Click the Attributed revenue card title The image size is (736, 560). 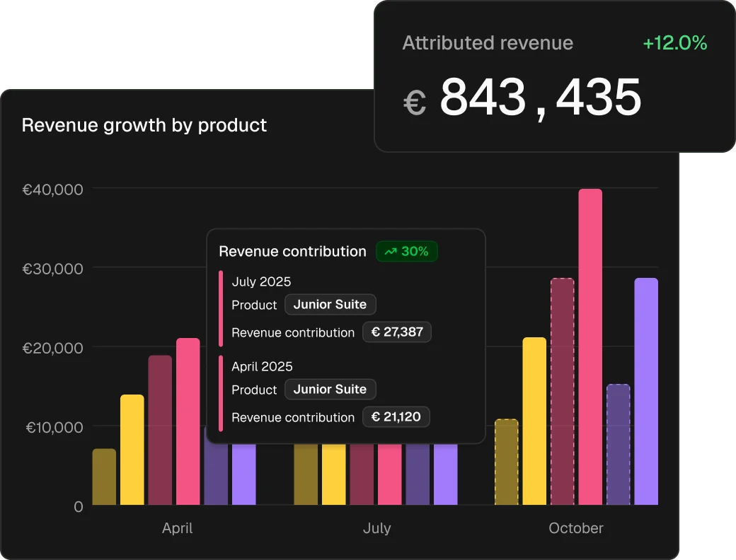point(488,42)
